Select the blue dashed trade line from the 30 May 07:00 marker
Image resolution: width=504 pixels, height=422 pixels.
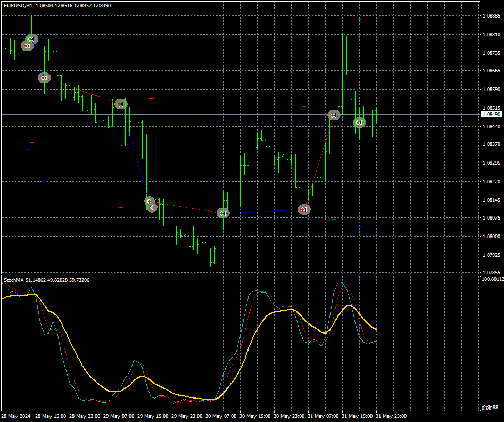tap(263, 212)
